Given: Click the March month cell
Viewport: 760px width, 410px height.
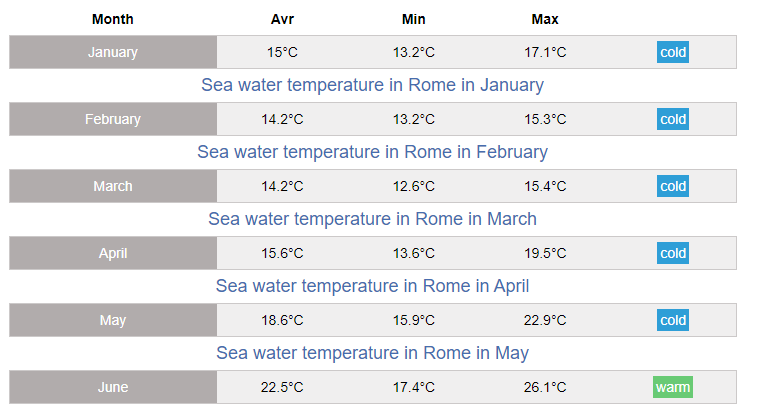Looking at the screenshot, I should 113,186.
